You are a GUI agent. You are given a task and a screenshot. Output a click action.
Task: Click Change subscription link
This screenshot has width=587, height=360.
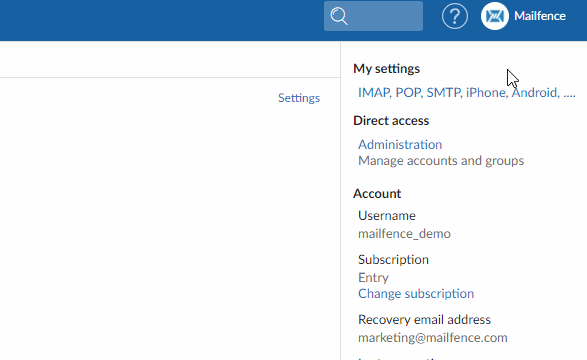416,294
